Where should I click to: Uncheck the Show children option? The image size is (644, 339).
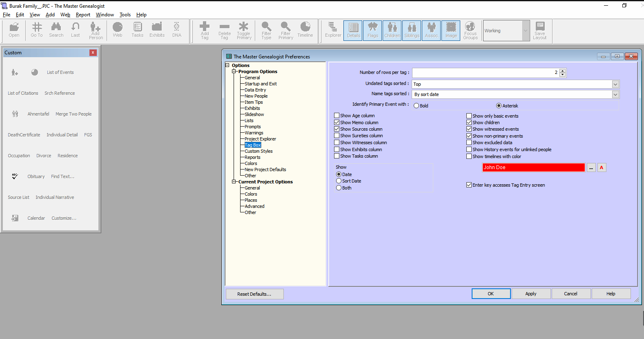point(469,123)
